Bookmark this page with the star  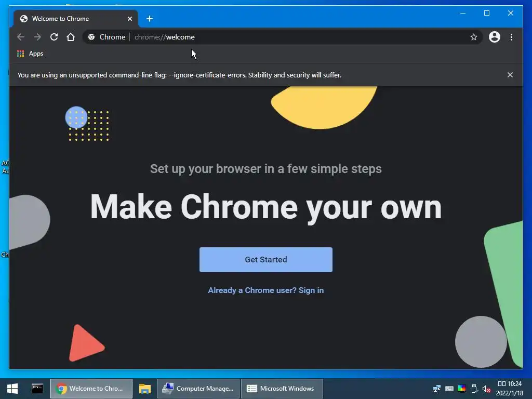[x=474, y=37]
